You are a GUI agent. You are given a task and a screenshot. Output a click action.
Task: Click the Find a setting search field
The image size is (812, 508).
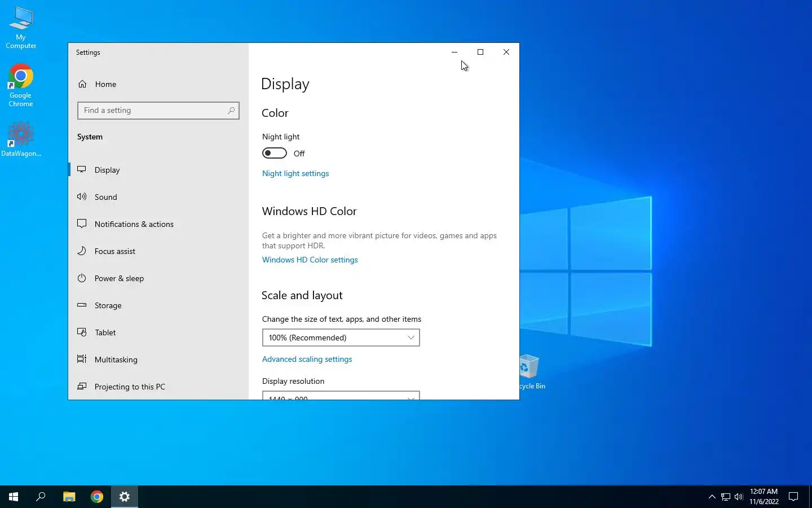coord(158,111)
